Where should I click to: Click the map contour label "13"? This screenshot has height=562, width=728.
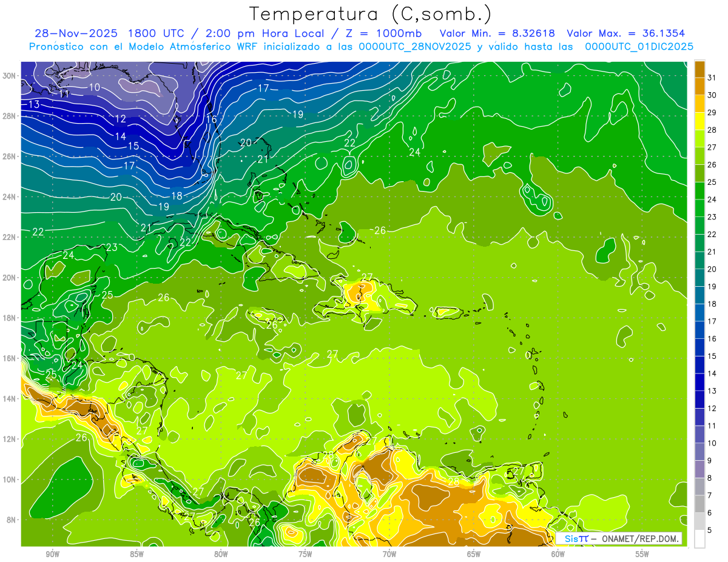pos(34,105)
